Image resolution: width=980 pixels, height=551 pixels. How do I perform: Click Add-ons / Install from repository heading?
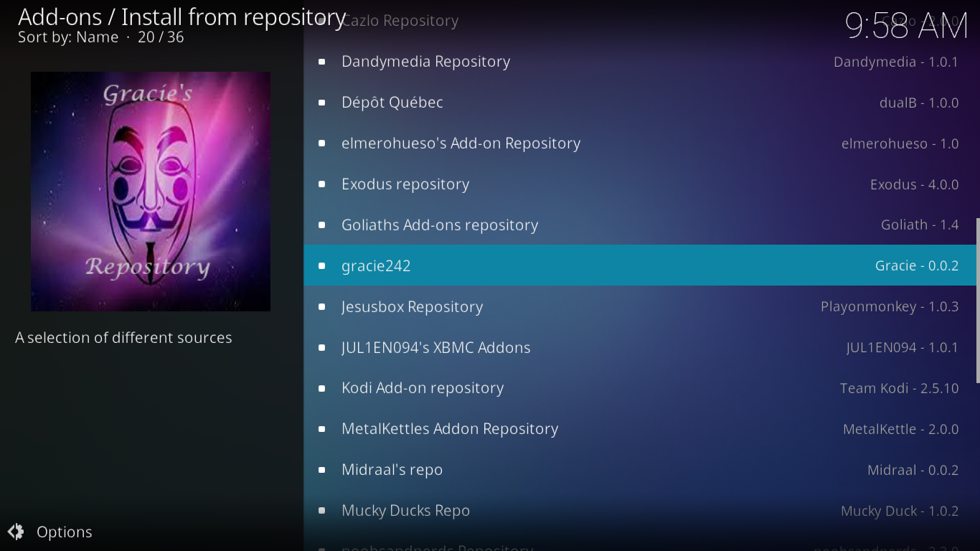(x=182, y=17)
